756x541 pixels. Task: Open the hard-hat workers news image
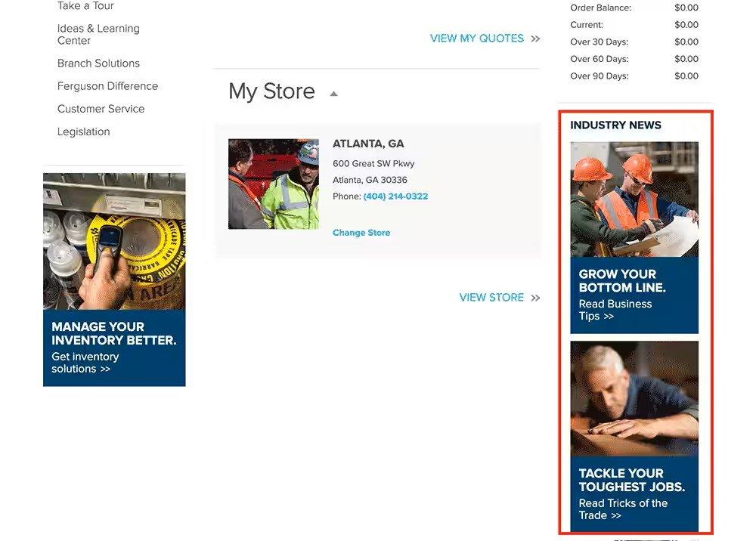click(634, 199)
